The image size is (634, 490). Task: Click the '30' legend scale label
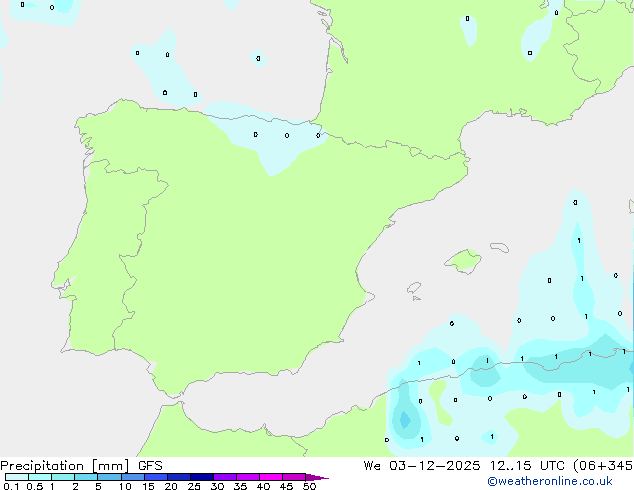click(x=217, y=486)
